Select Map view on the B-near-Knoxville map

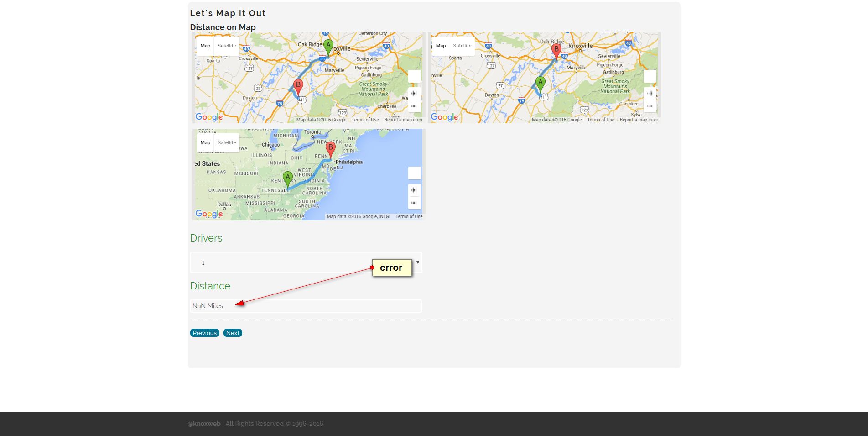pyautogui.click(x=441, y=46)
